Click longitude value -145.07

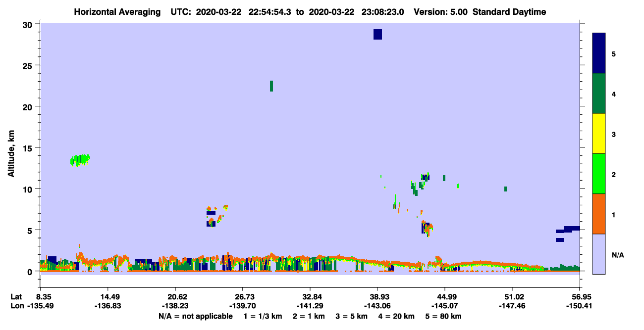[445, 306]
